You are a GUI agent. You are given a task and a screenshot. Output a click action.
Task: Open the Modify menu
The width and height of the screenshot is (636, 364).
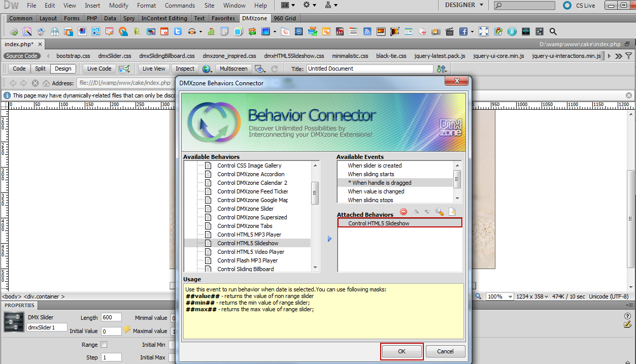[119, 6]
